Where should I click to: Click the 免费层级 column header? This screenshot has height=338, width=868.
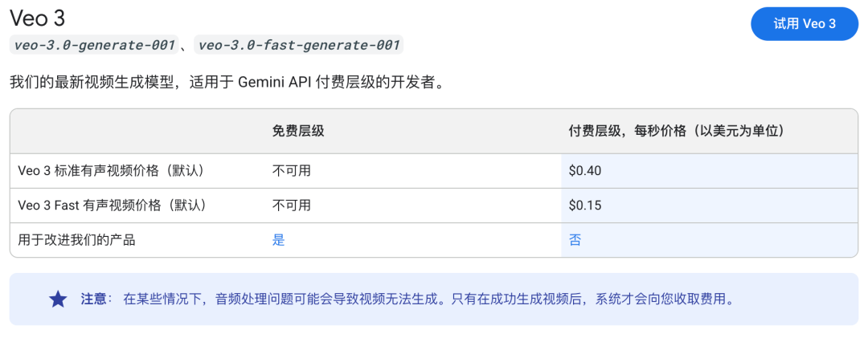pos(298,131)
